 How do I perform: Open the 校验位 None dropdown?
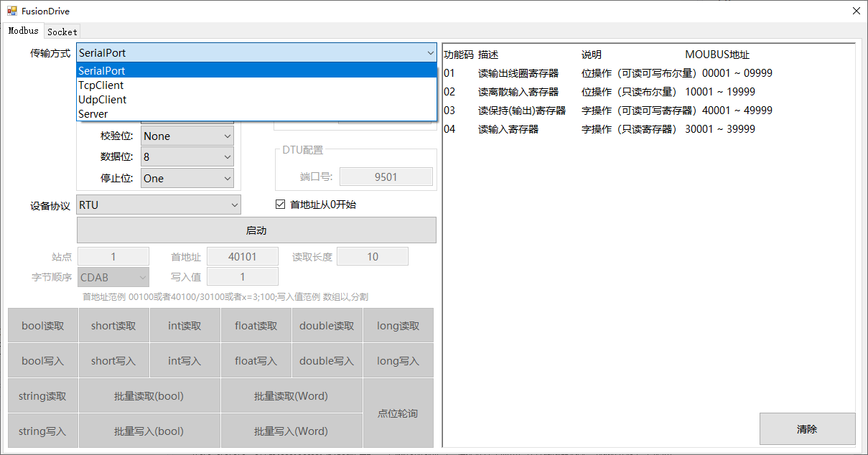[x=187, y=136]
